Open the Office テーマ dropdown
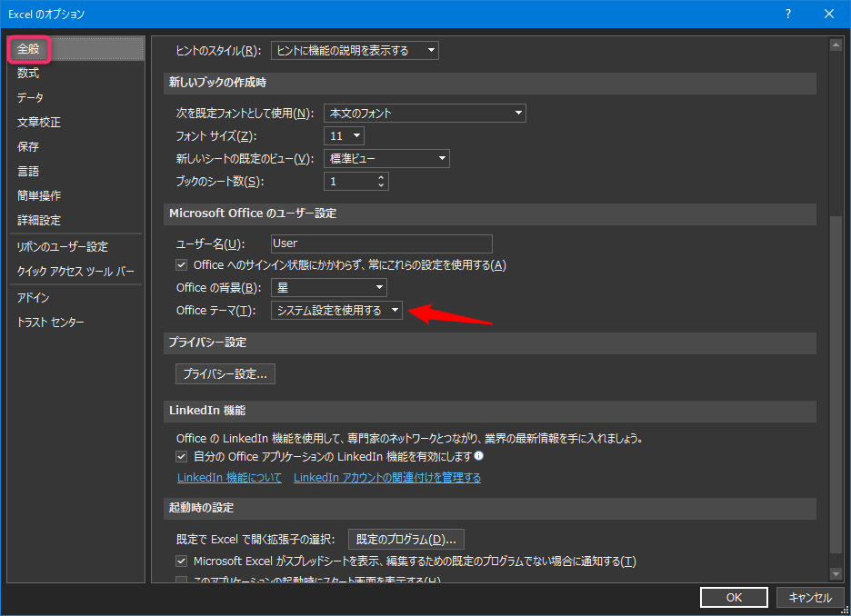851x616 pixels. tap(336, 310)
